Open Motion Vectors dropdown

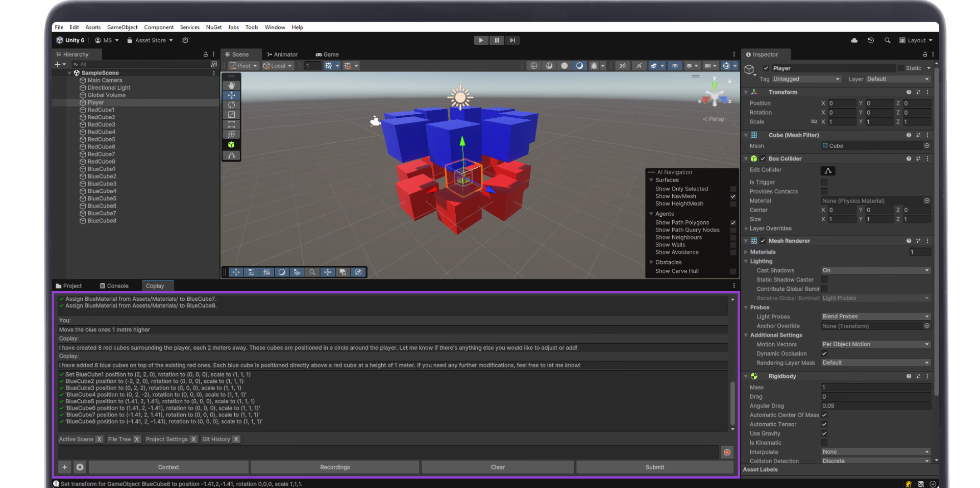(876, 344)
